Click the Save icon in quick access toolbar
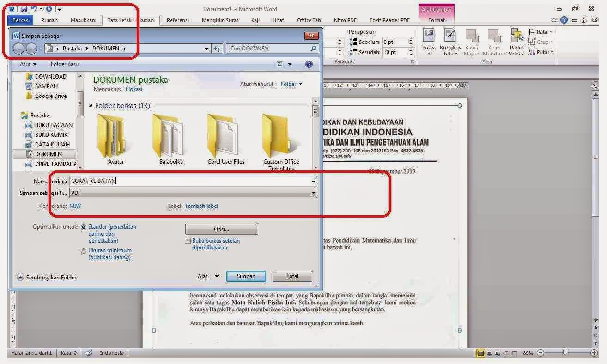This screenshot has width=607, height=364. [x=24, y=9]
